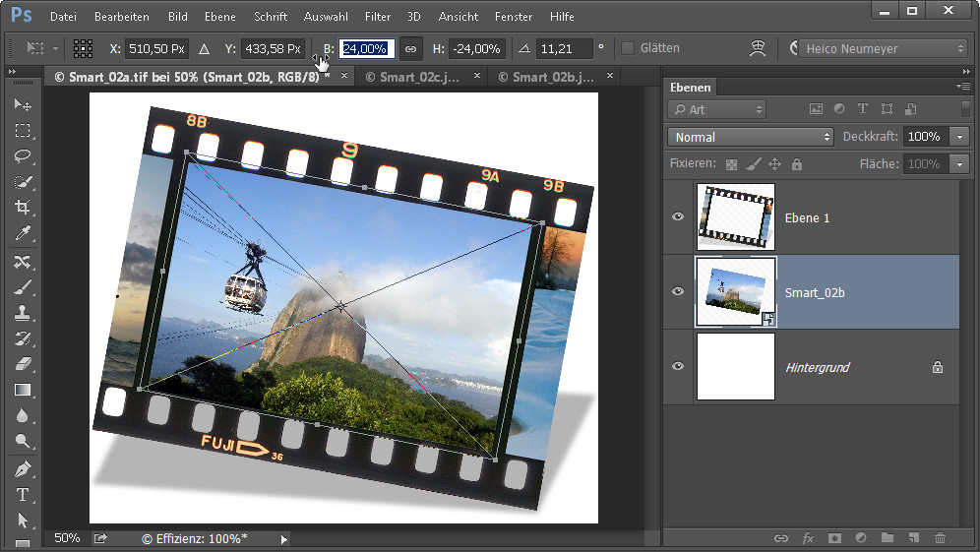The width and height of the screenshot is (980, 552).
Task: Select the Pen tool
Action: (x=23, y=468)
